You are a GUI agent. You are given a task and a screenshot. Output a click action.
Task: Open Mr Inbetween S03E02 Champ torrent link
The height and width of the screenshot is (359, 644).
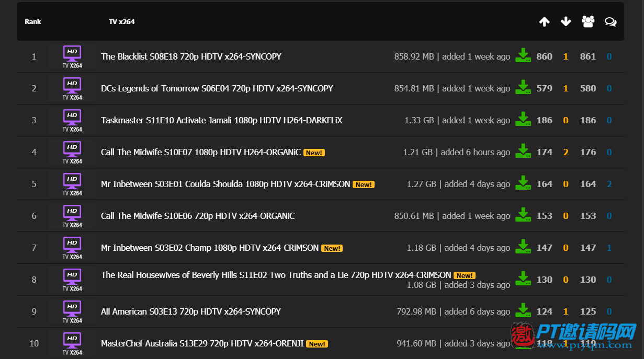click(x=210, y=248)
